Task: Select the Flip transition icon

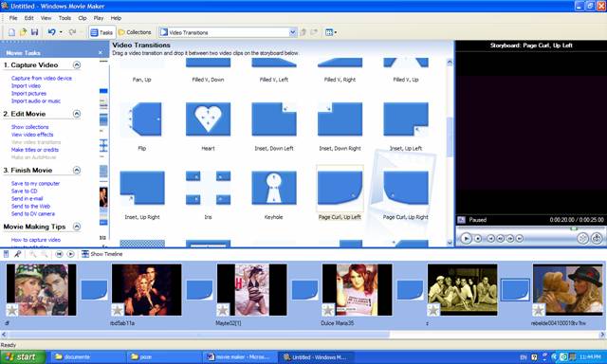Action: (x=142, y=119)
